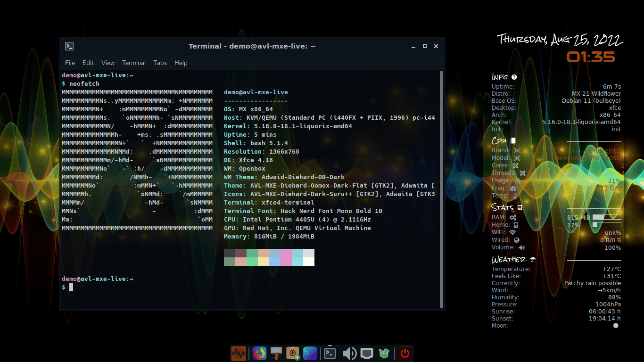The height and width of the screenshot is (362, 644).
Task: Click the WiFi signal icon in Stats panel
Action: (x=512, y=232)
